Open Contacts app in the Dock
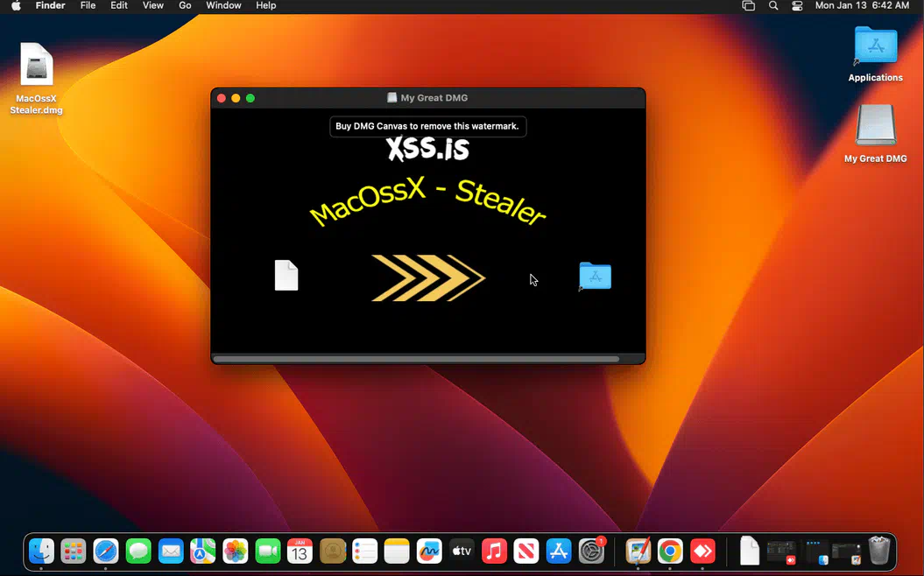The width and height of the screenshot is (924, 576). (x=332, y=551)
